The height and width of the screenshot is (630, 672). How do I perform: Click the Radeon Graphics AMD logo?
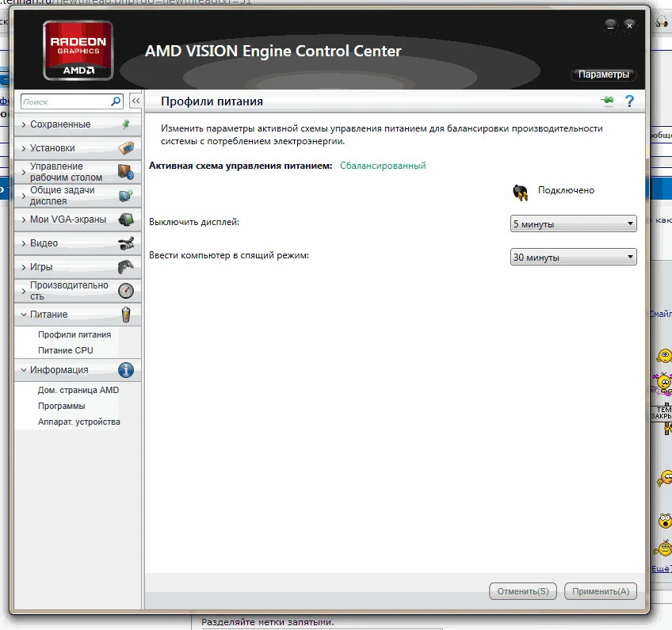[x=78, y=51]
